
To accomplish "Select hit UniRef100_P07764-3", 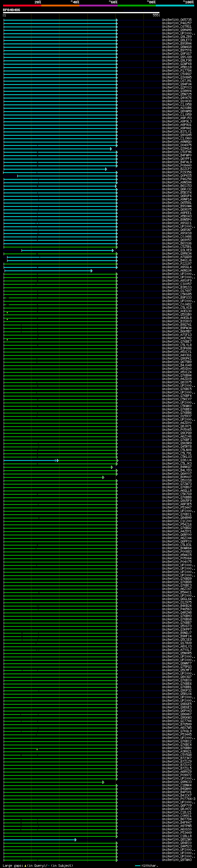I will [x=179, y=799].
